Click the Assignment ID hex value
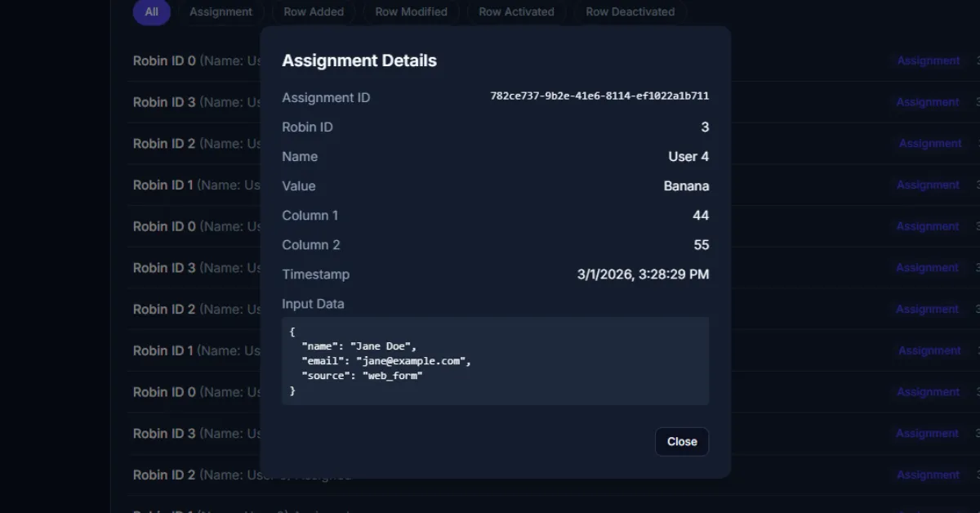 [x=599, y=96]
